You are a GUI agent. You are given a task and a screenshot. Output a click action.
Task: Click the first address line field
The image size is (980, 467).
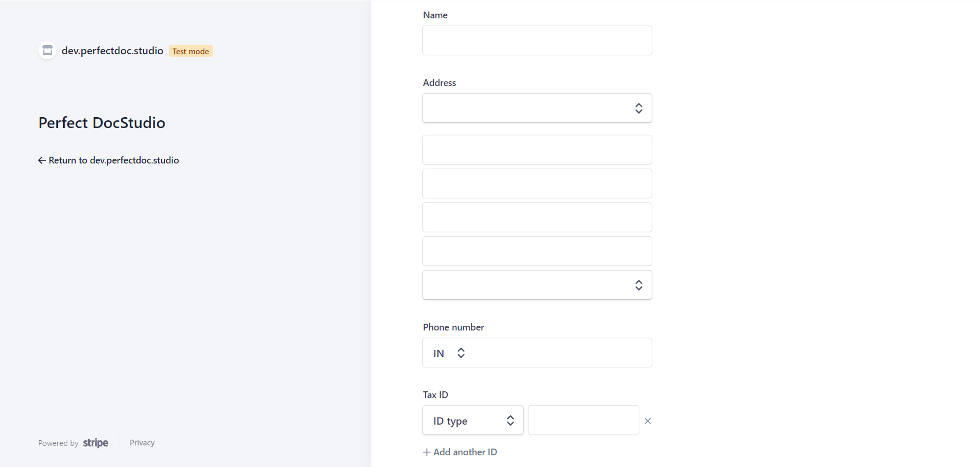coord(536,150)
